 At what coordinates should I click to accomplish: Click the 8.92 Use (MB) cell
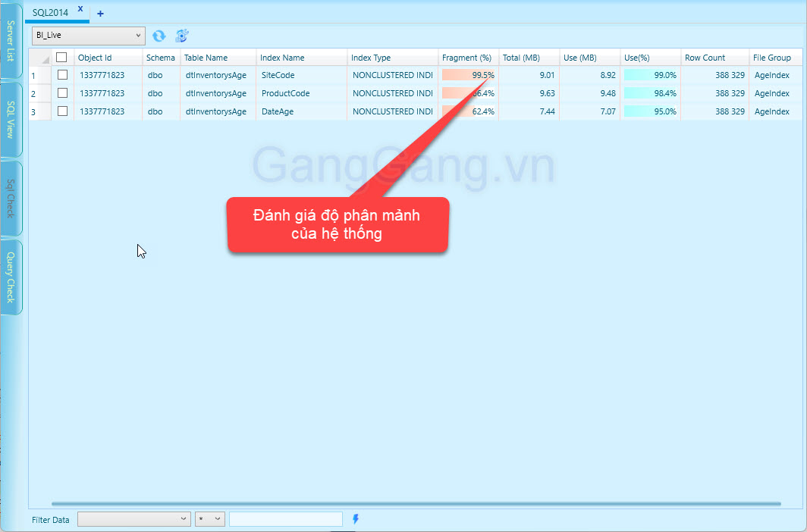coord(590,75)
